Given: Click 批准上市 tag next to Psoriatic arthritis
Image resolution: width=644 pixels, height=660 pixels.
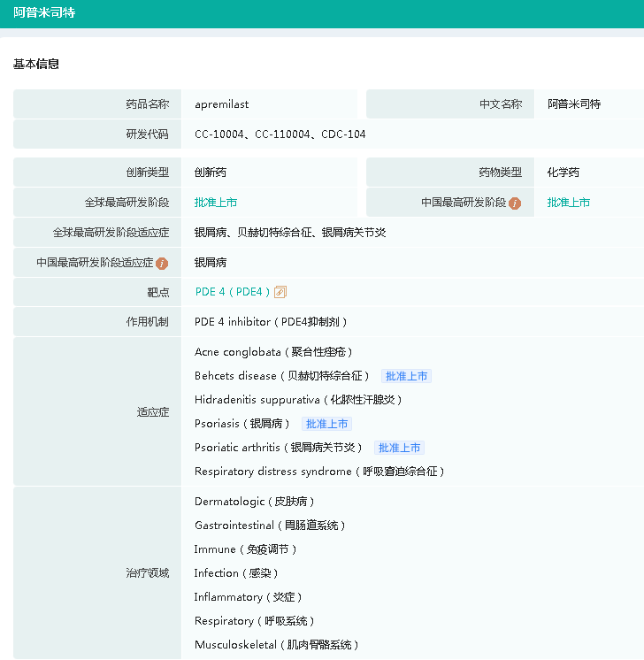Looking at the screenshot, I should pyautogui.click(x=399, y=448).
